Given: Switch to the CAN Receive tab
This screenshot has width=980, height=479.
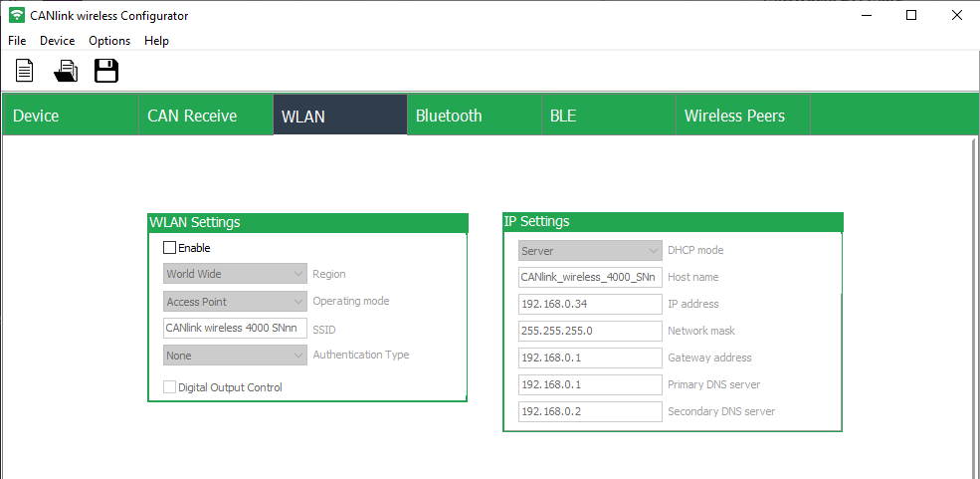Looking at the screenshot, I should [206, 116].
